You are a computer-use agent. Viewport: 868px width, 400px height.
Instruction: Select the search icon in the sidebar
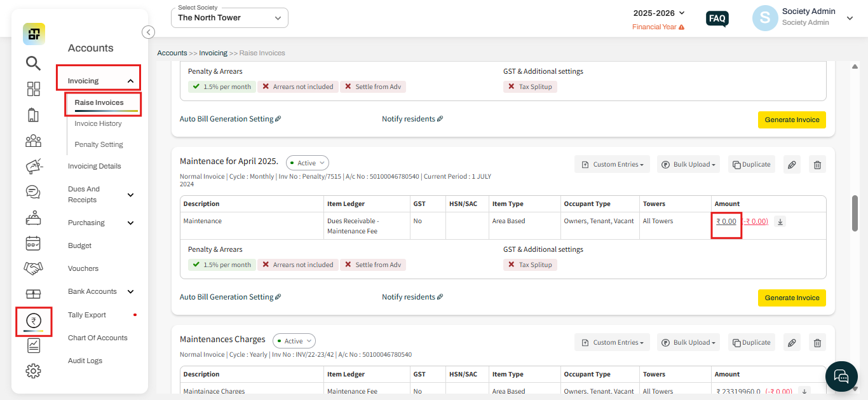point(33,63)
